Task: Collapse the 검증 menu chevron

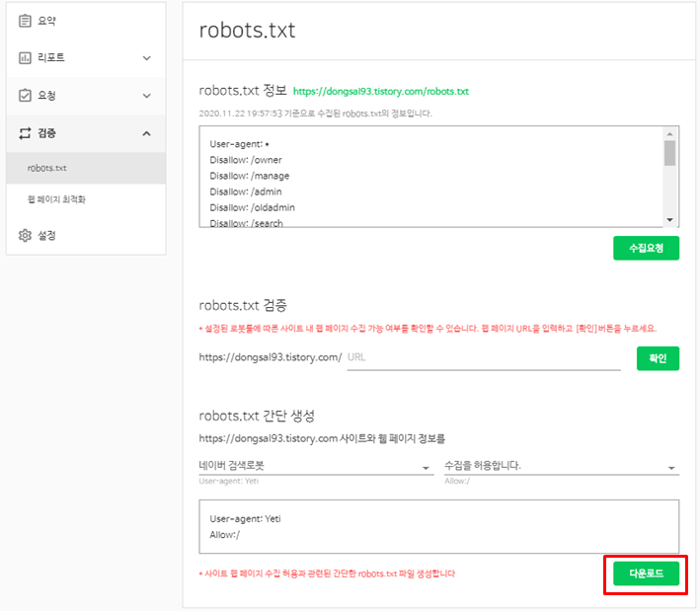Action: pos(146,133)
